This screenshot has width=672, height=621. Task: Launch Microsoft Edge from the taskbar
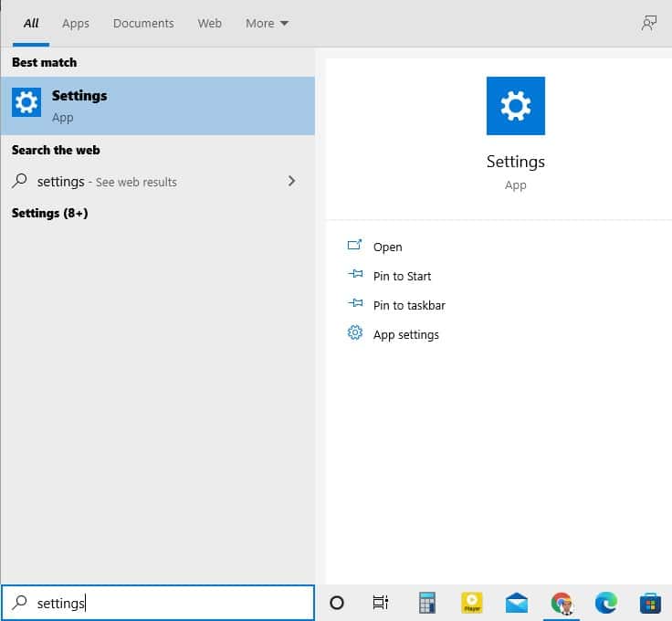click(x=606, y=603)
